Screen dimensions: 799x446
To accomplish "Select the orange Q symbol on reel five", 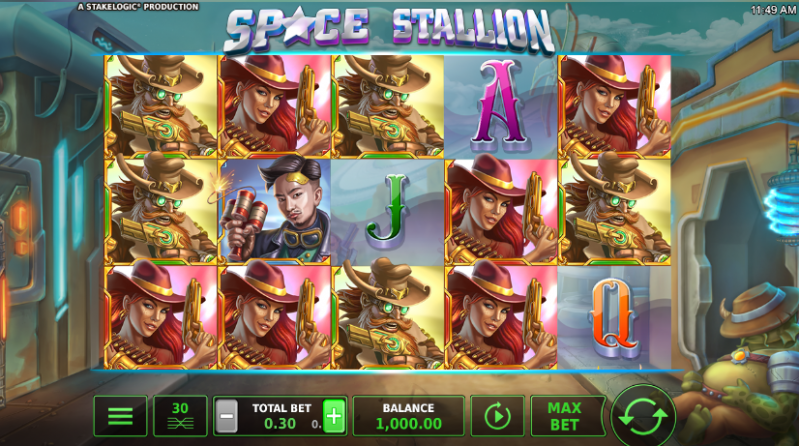I will pyautogui.click(x=615, y=317).
